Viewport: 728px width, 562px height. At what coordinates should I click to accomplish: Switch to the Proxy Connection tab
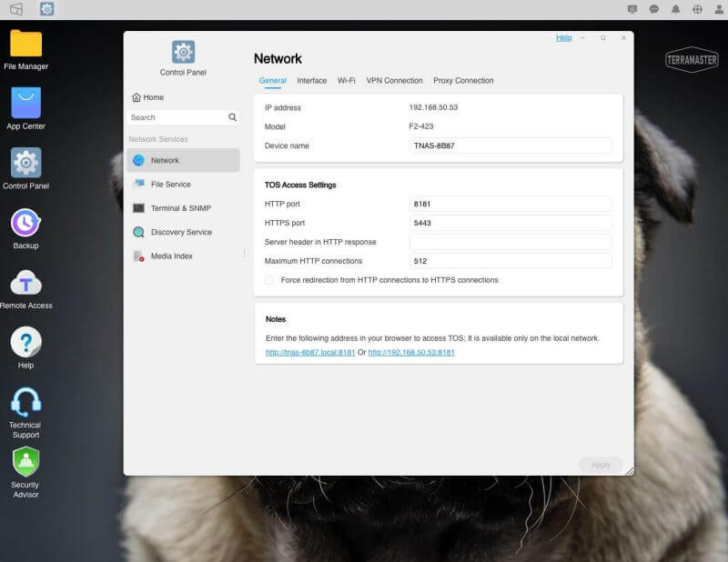pyautogui.click(x=463, y=81)
